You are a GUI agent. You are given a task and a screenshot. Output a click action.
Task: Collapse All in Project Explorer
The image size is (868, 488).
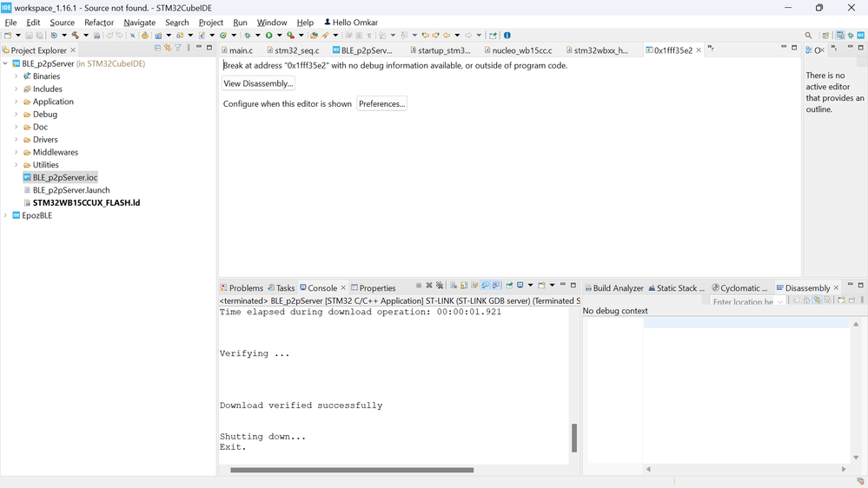click(158, 48)
